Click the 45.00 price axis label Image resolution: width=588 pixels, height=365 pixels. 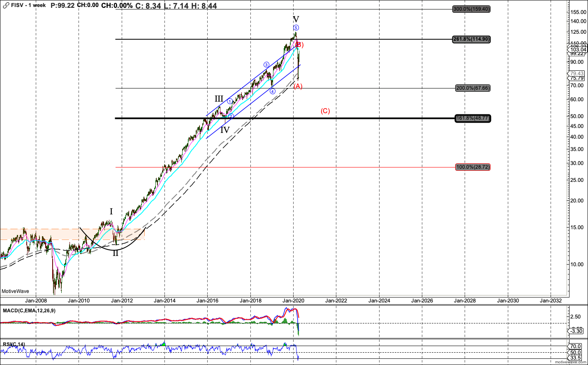(577, 126)
